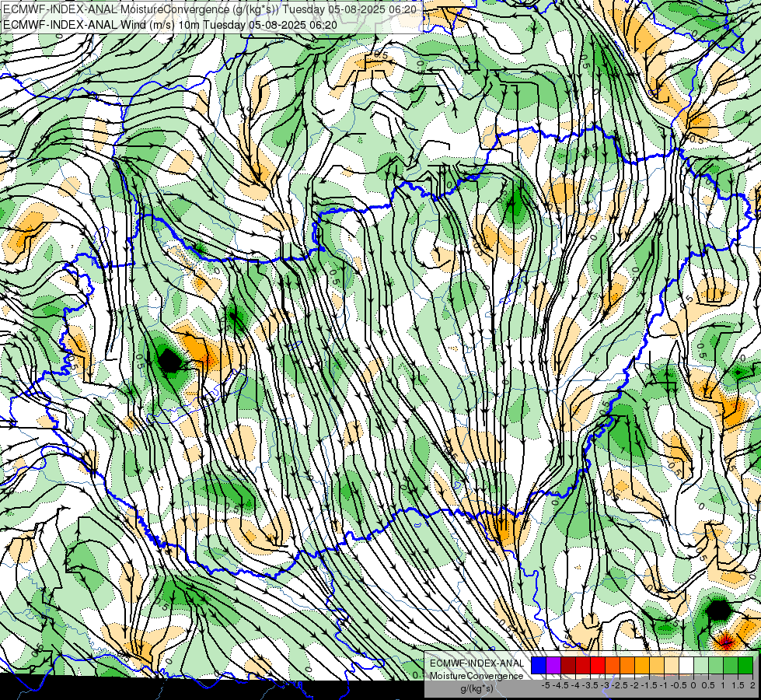Click the legend scale value -1.5
Viewport: 761px width, 700px height.
click(x=649, y=685)
